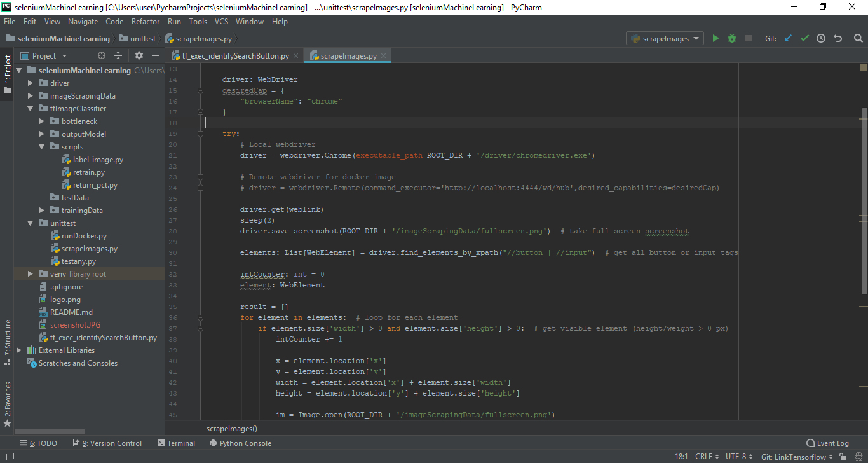Click the grey Stop square icon
This screenshot has height=463, width=868.
click(749, 38)
